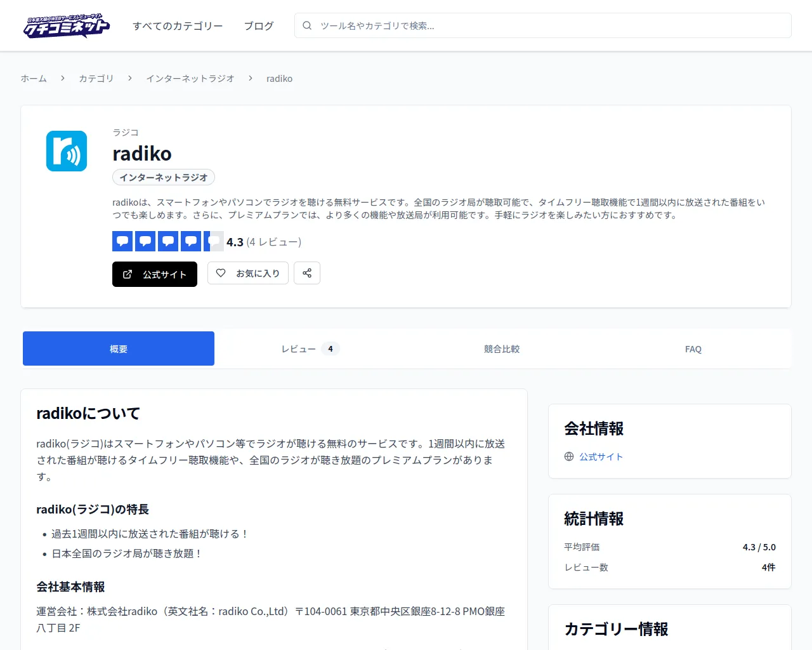Switch to the 競合比較 tab
Image resolution: width=812 pixels, height=650 pixels.
502,348
